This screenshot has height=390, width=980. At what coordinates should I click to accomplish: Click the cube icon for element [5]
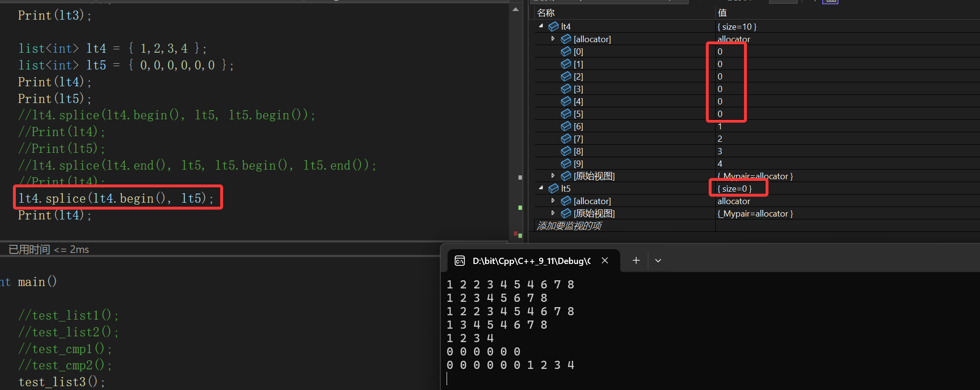pos(566,114)
